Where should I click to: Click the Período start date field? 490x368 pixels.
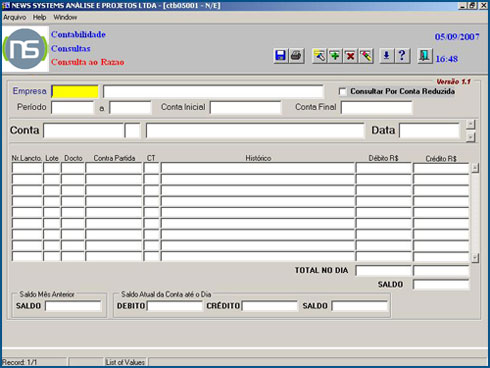coord(72,108)
